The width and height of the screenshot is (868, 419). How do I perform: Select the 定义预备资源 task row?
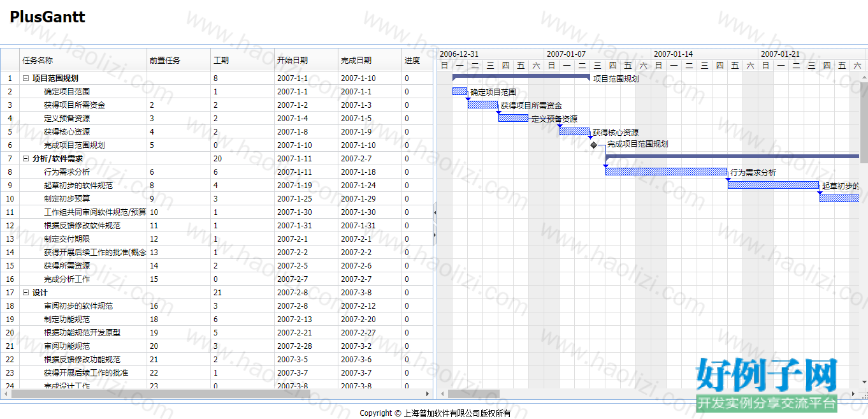217,118
